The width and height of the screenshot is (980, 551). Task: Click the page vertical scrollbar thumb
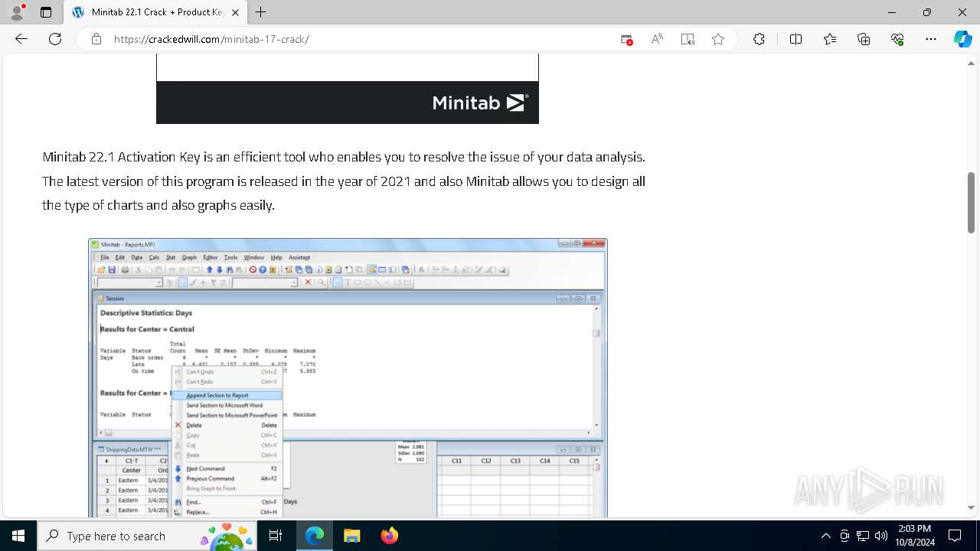[972, 203]
